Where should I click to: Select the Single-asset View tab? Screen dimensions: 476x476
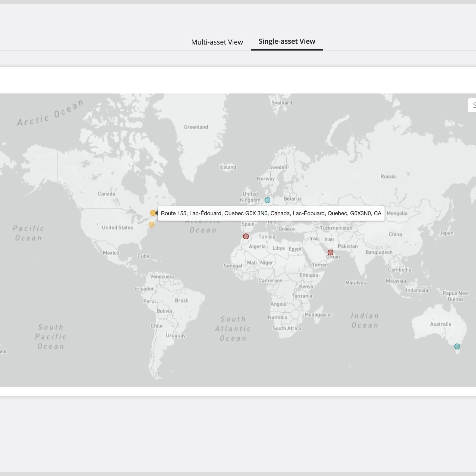click(x=287, y=41)
